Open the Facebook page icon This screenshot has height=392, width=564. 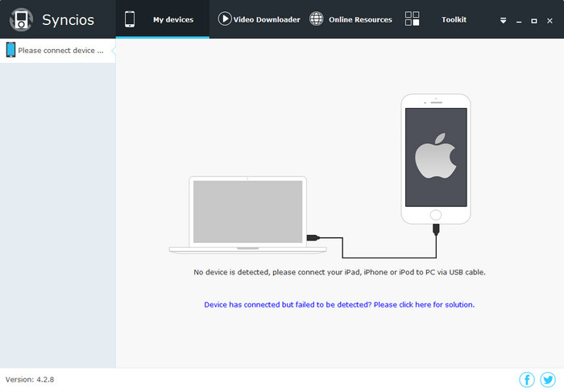pyautogui.click(x=527, y=379)
